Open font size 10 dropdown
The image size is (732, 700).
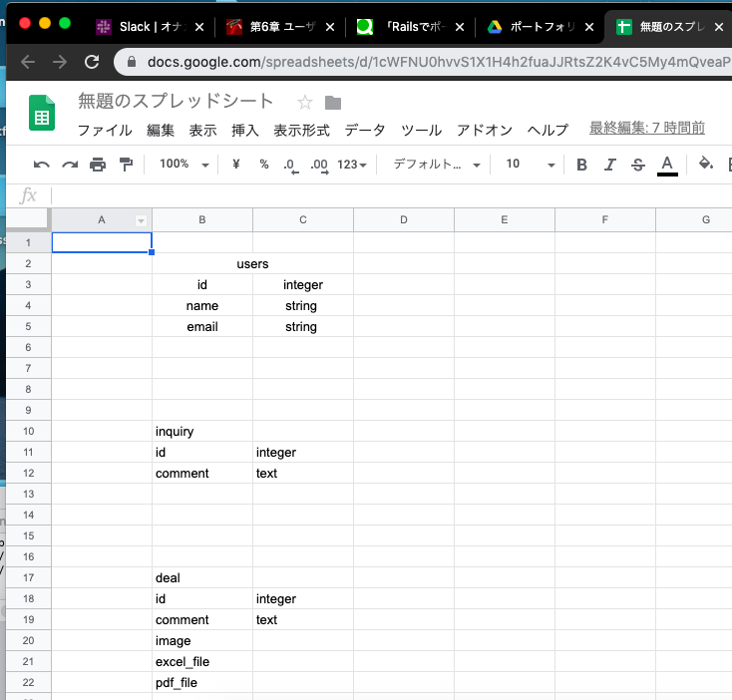click(x=531, y=164)
